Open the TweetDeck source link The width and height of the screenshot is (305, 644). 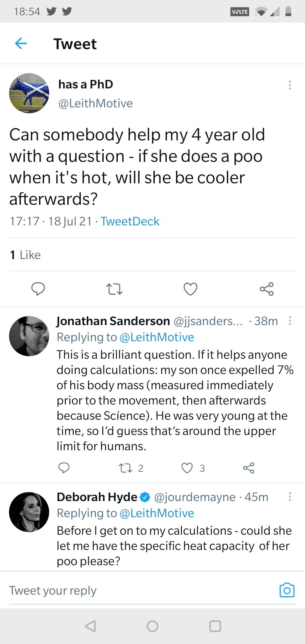click(x=130, y=221)
